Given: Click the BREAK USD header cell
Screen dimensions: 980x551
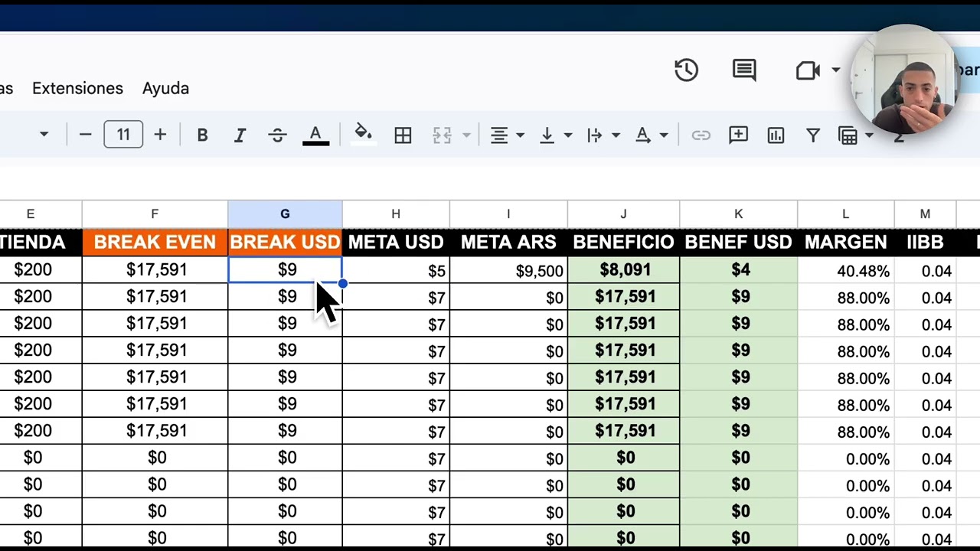Looking at the screenshot, I should [285, 243].
